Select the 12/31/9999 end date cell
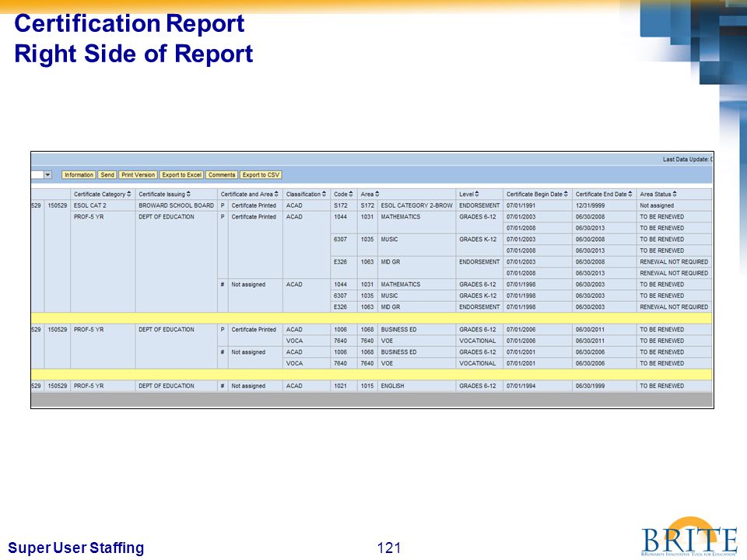 point(604,205)
